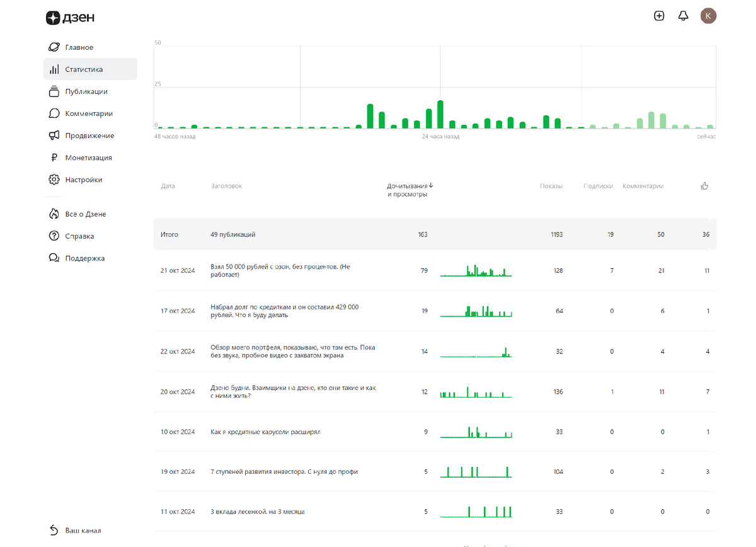Image resolution: width=756 pixels, height=547 pixels.
Task: Open article "Как я кредитные карусели расширял"
Action: pyautogui.click(x=266, y=432)
